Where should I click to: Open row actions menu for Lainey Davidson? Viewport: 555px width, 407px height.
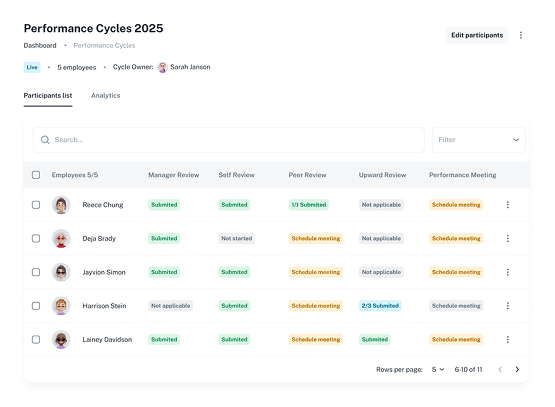508,339
